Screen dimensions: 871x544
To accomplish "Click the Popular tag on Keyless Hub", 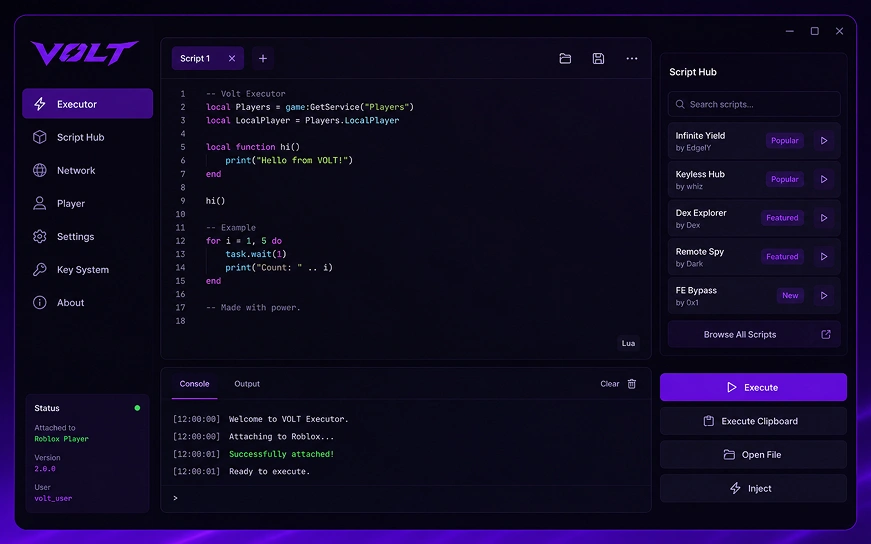I will 784,179.
